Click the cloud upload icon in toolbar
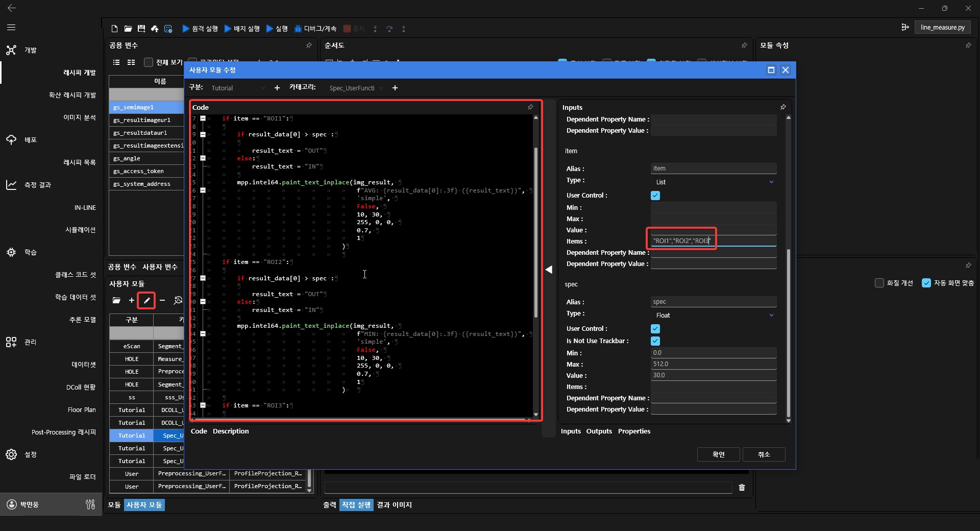Image resolution: width=980 pixels, height=531 pixels. [155, 29]
